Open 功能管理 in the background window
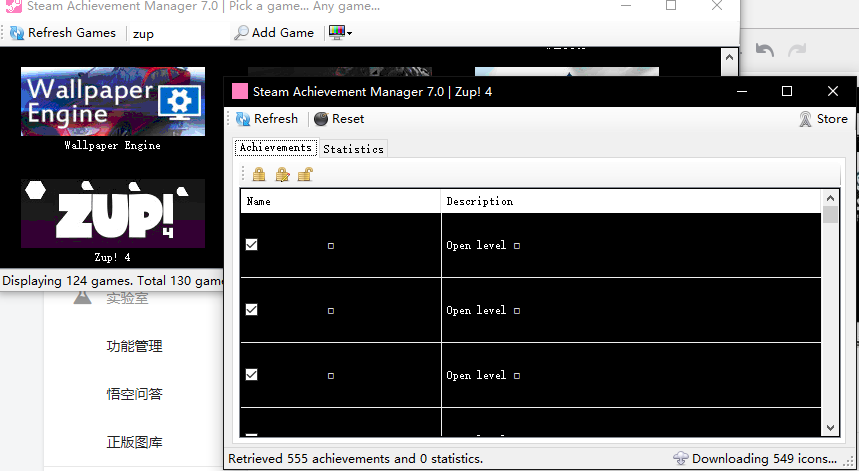 [x=135, y=347]
